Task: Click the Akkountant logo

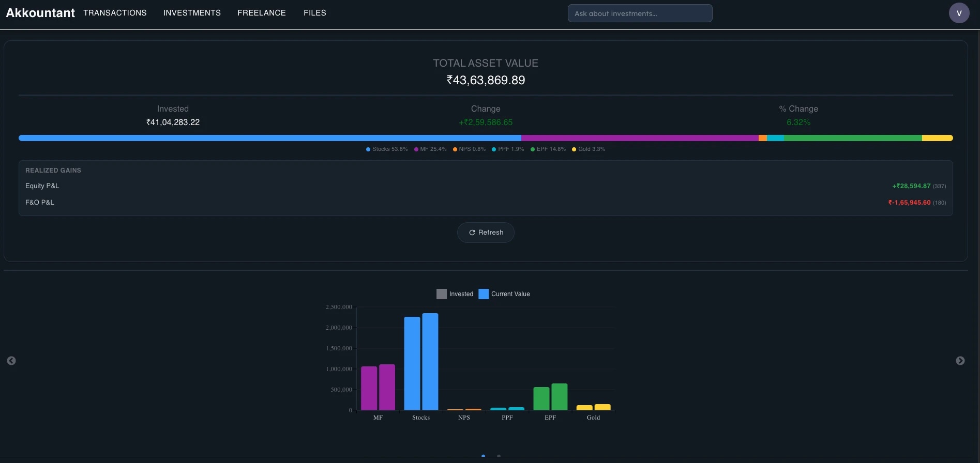Action: pyautogui.click(x=40, y=13)
